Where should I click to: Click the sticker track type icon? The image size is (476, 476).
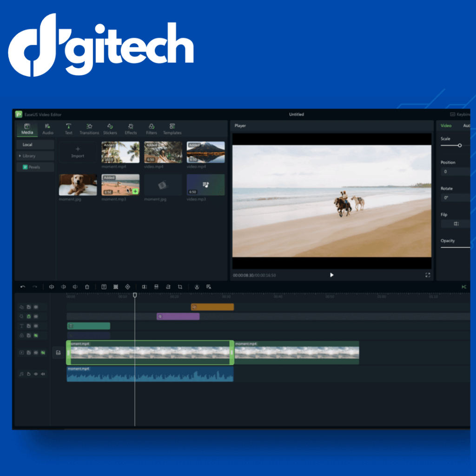pos(21,307)
